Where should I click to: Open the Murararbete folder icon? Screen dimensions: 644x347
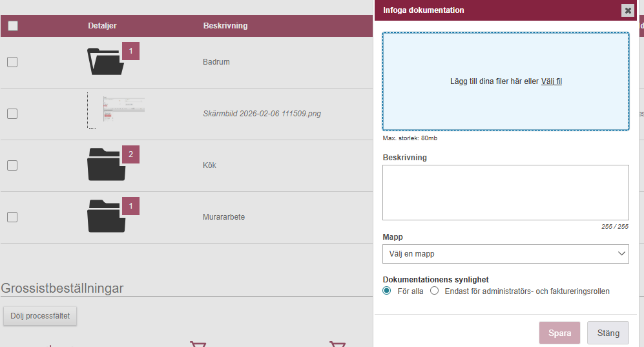[x=105, y=217]
